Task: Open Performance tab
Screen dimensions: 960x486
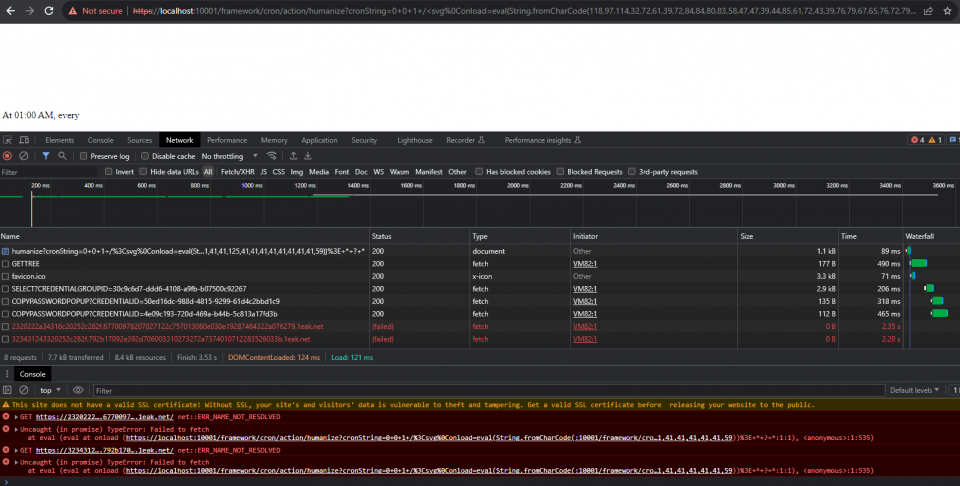Action: coord(227,140)
